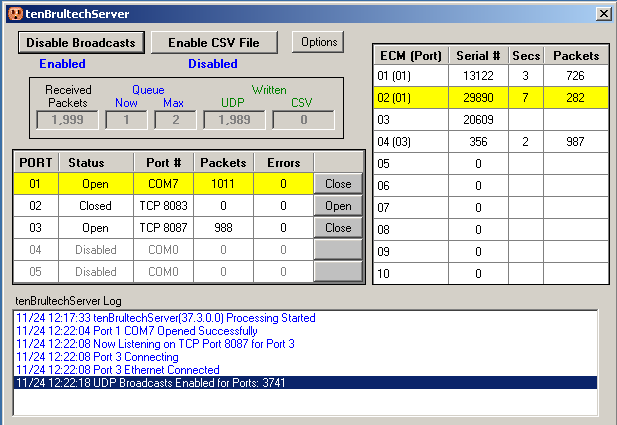Image resolution: width=617 pixels, height=425 pixels.
Task: Click serial number 20609 in ECM 03 row
Action: pos(478,120)
